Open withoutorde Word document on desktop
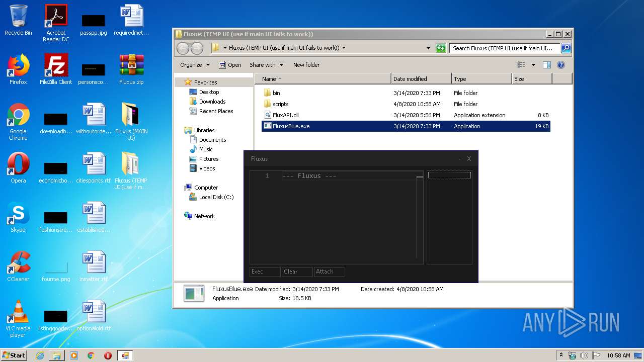This screenshot has height=362, width=644. click(94, 119)
